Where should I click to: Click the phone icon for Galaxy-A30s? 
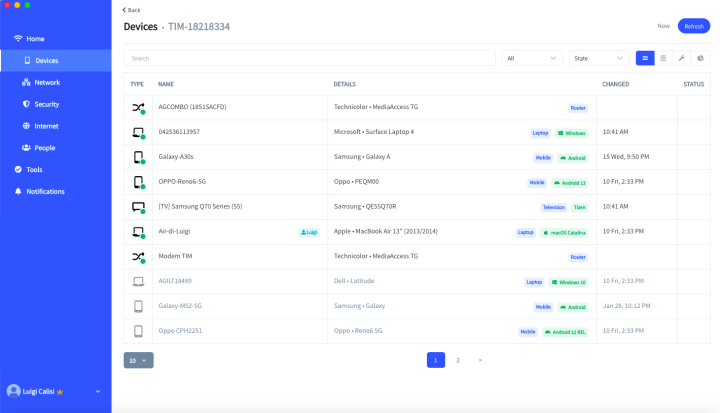pyautogui.click(x=138, y=157)
